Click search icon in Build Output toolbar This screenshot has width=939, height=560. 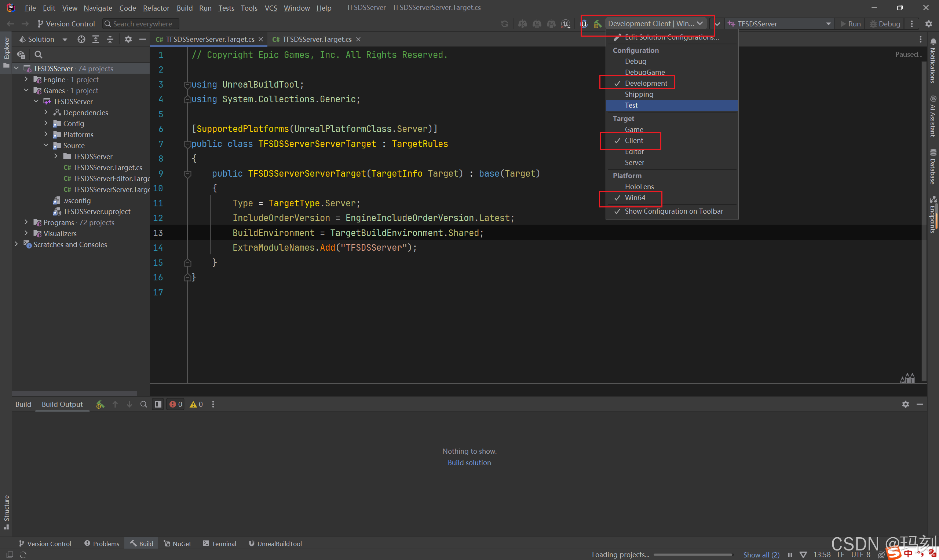pyautogui.click(x=143, y=404)
